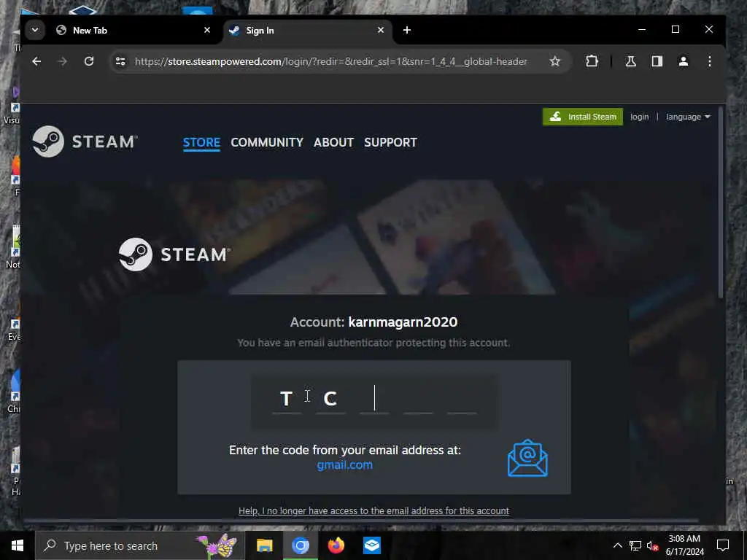Close the Sign In tab
747x560 pixels.
381,30
